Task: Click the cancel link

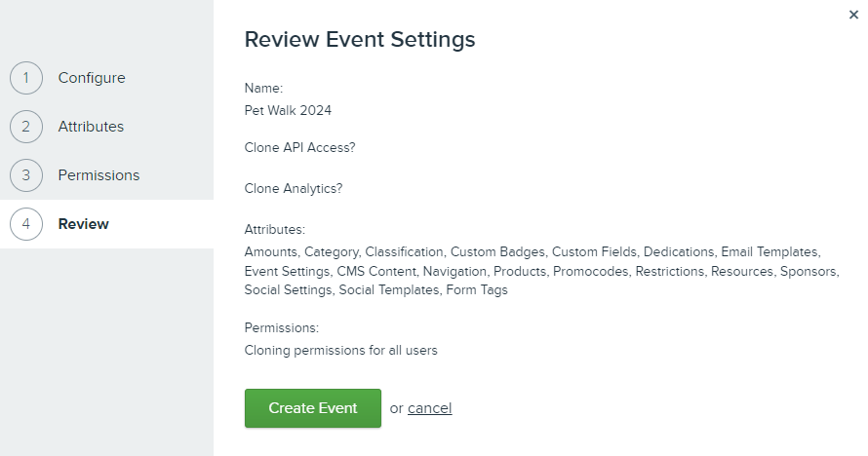Action: (x=429, y=408)
